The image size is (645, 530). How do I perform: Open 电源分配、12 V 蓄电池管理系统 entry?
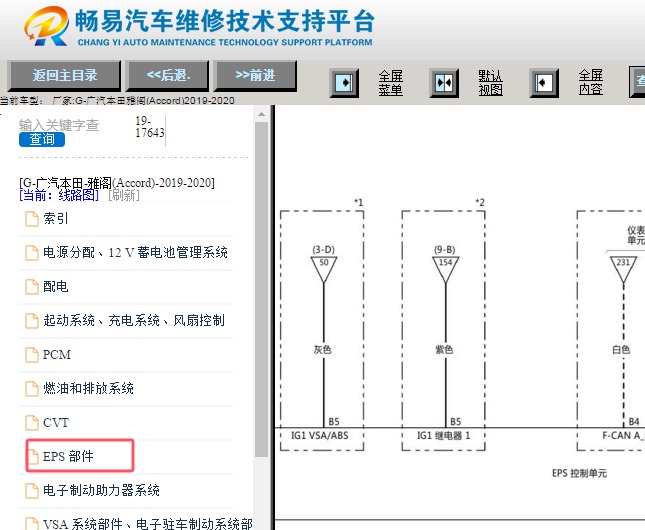click(x=135, y=252)
